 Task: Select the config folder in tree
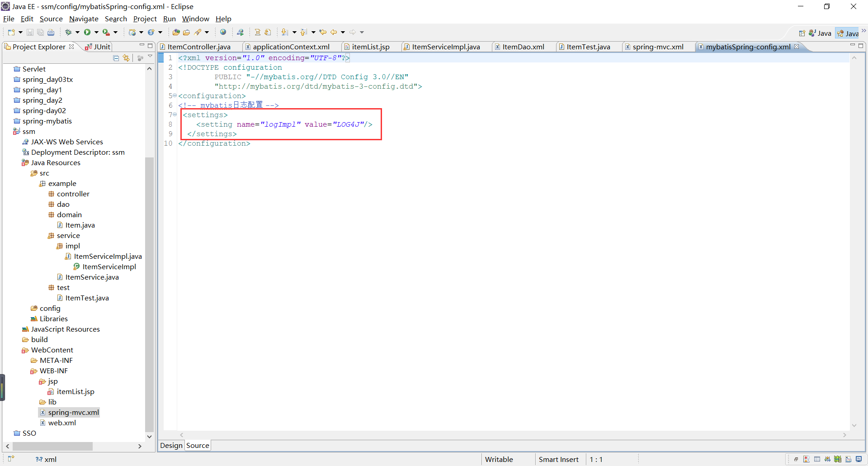tap(46, 308)
